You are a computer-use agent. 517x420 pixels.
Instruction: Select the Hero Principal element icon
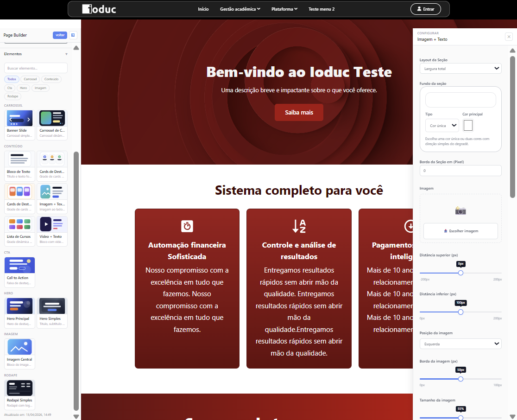pos(19,306)
